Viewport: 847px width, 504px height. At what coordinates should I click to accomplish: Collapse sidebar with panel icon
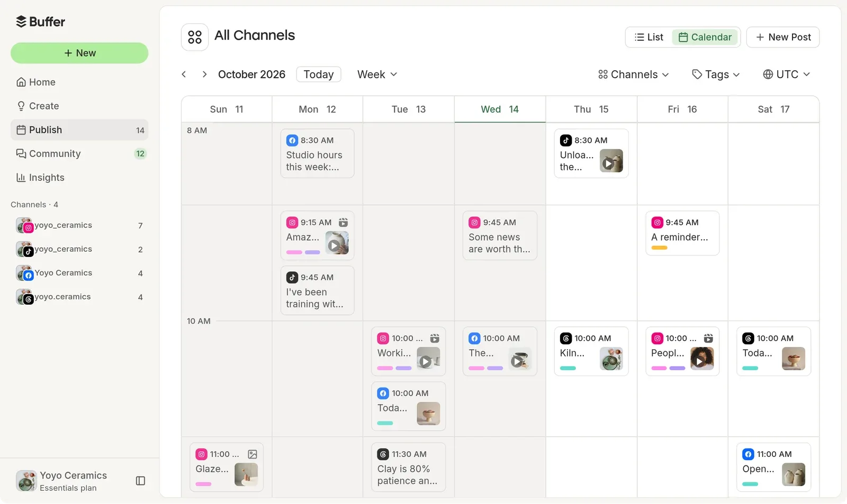[x=140, y=481]
